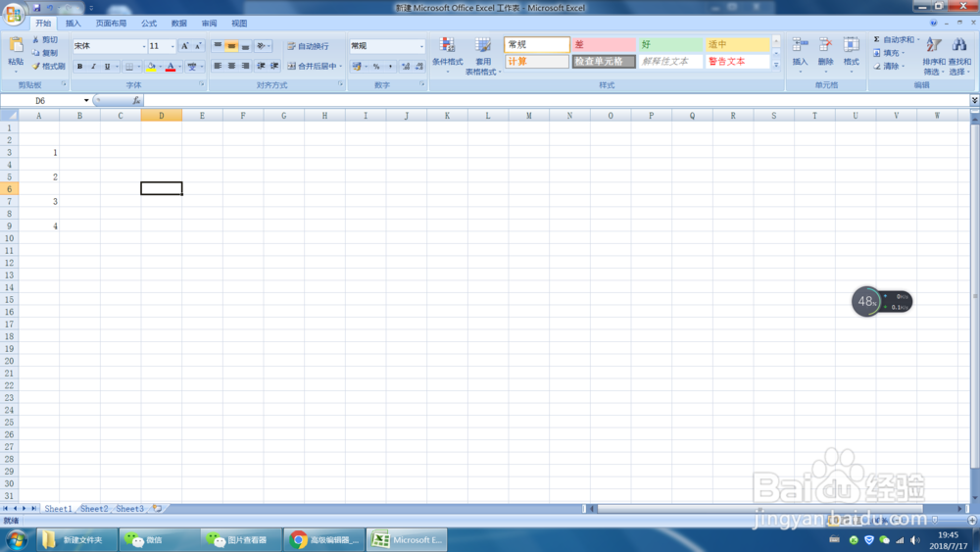Viewport: 980px width, 552px height.
Task: Apply the 好 (Good) cell style
Action: click(670, 44)
